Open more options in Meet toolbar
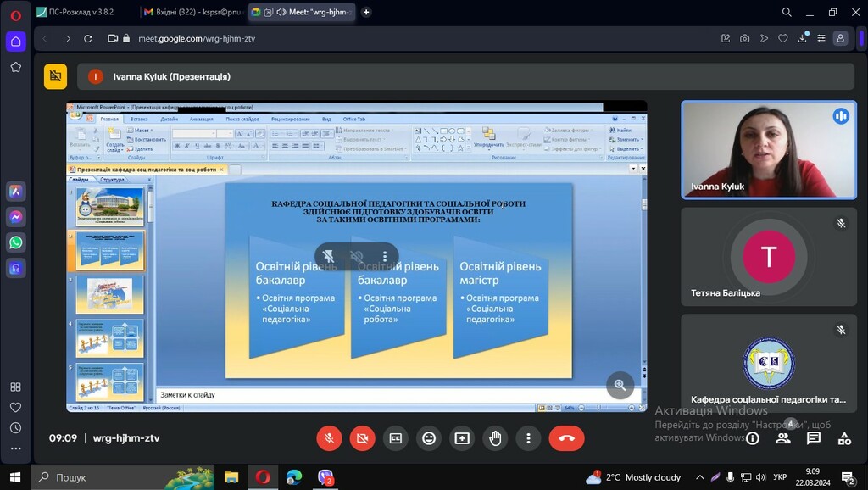This screenshot has height=490, width=868. click(528, 438)
